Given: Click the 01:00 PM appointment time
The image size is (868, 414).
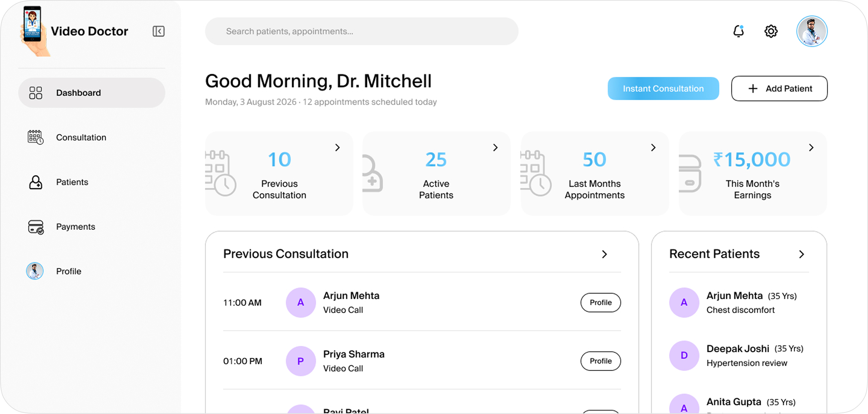Looking at the screenshot, I should (242, 361).
